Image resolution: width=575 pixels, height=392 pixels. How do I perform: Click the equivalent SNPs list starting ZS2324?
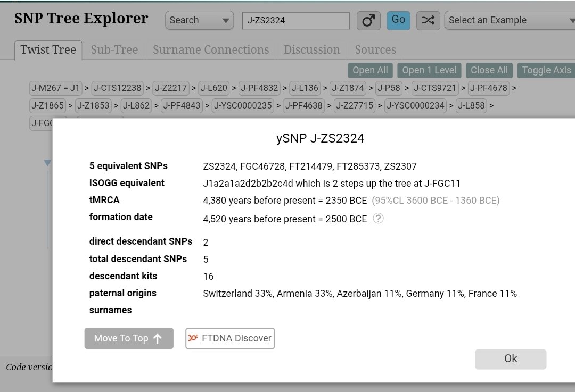click(310, 166)
